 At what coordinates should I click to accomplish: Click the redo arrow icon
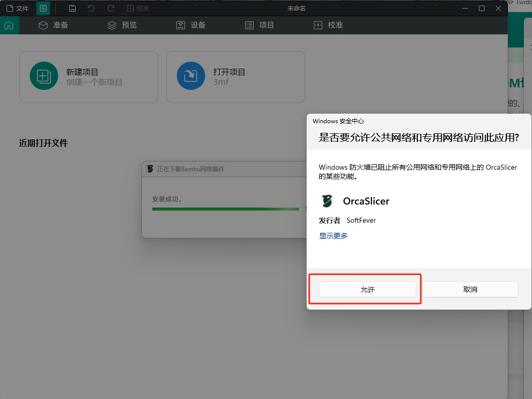(111, 8)
